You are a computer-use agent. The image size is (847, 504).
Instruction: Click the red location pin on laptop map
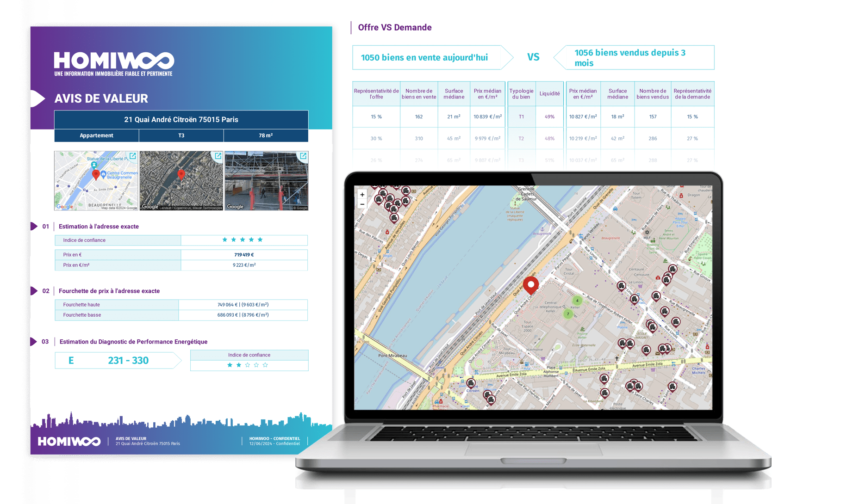tap(530, 285)
